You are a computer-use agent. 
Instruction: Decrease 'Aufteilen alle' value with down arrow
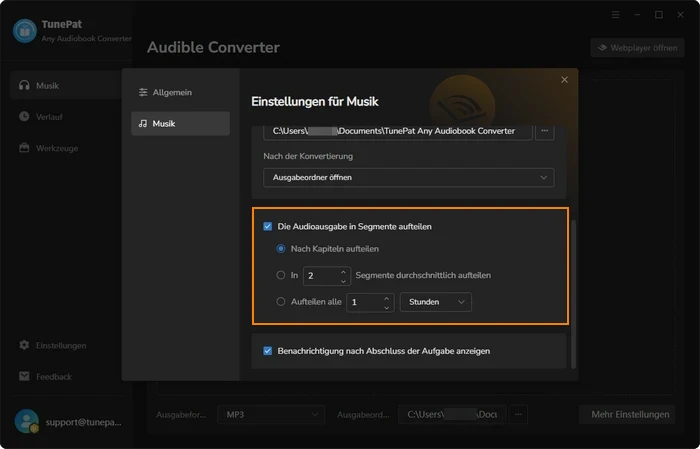click(x=387, y=308)
